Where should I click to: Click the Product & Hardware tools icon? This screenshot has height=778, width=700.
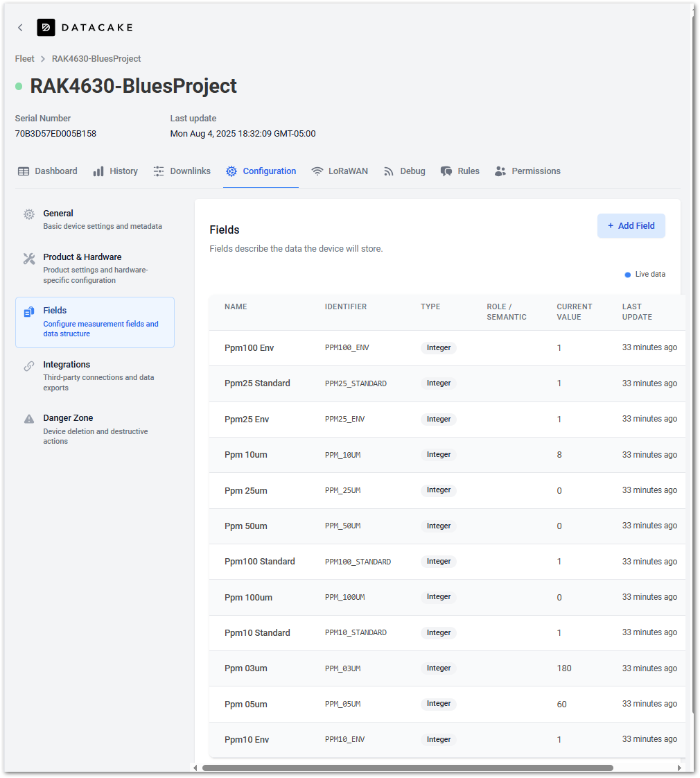29,259
